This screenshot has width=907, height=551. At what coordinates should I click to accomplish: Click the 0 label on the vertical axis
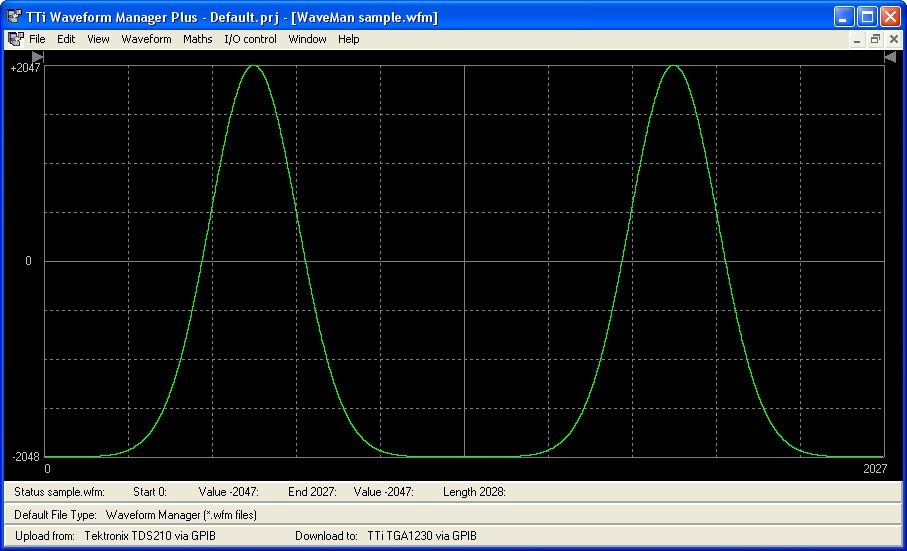pos(28,261)
